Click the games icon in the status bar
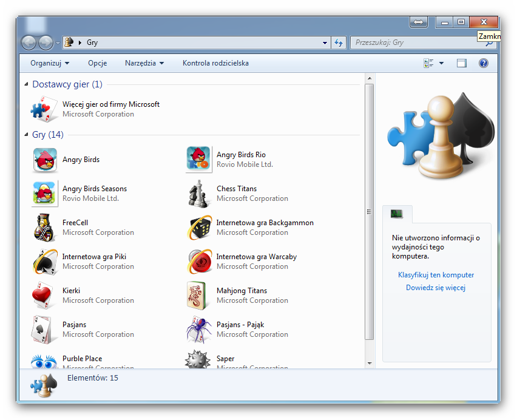Image resolution: width=517 pixels, height=420 pixels. 44,385
